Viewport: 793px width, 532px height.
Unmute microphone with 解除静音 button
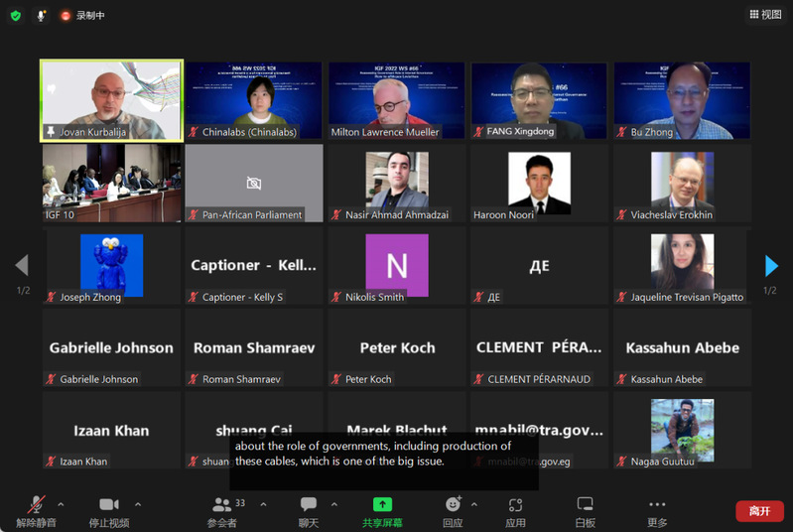tap(36, 509)
